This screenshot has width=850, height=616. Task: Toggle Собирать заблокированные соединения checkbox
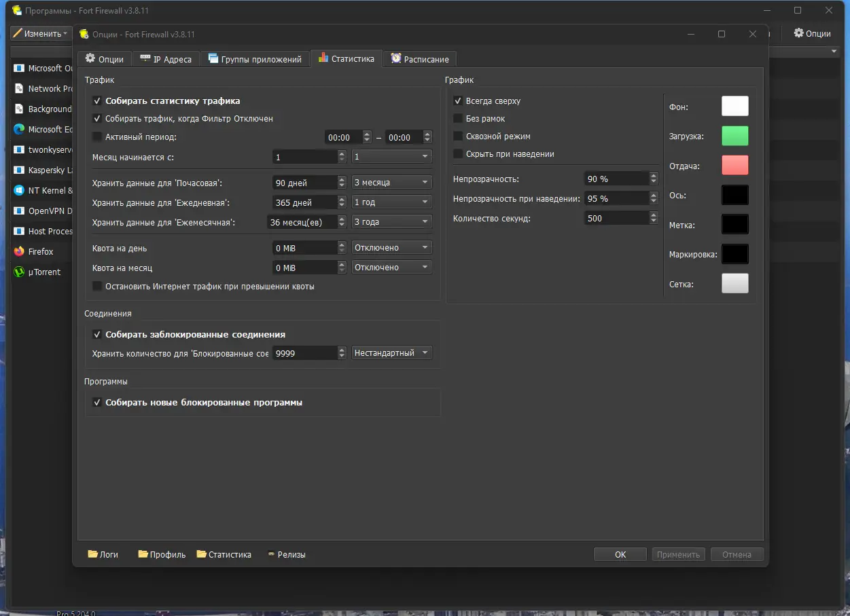[97, 335]
